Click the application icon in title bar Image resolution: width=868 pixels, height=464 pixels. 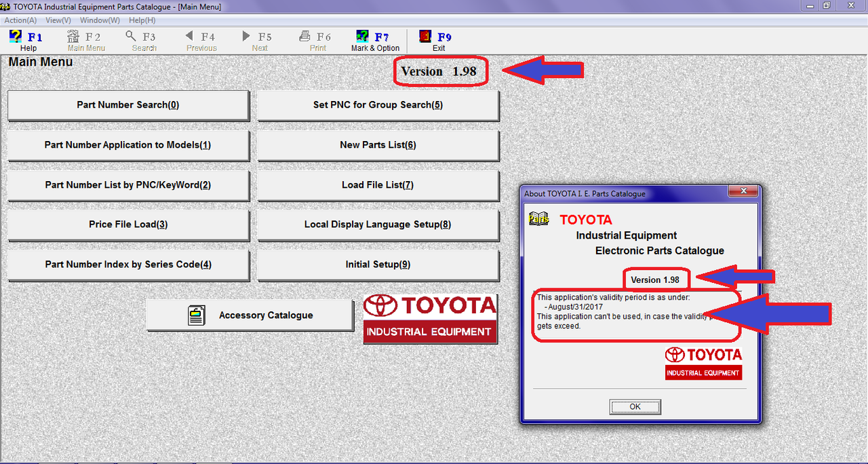point(6,6)
